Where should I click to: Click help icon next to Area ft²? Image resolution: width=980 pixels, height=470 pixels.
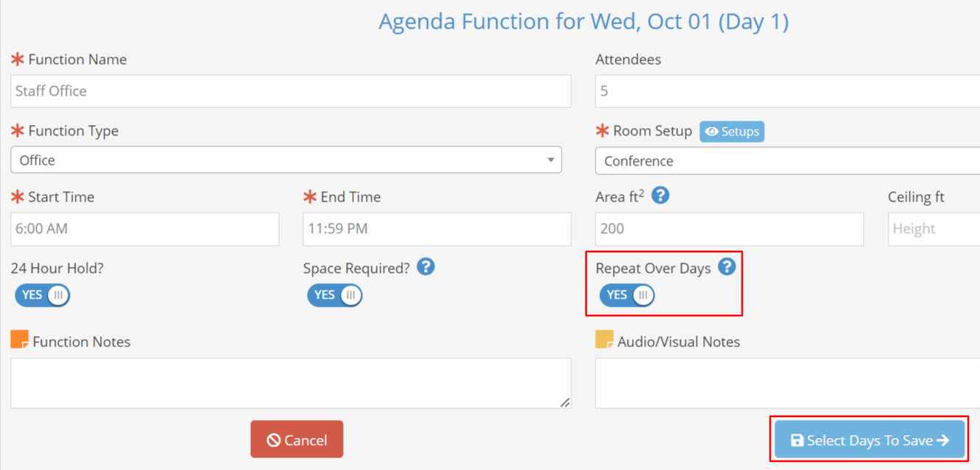[x=660, y=196]
